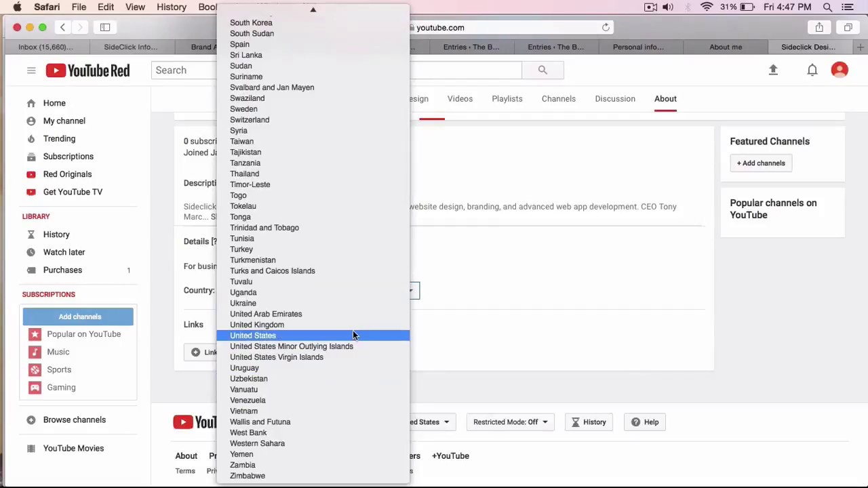Image resolution: width=868 pixels, height=488 pixels.
Task: Click the Safari share icon
Action: (819, 27)
